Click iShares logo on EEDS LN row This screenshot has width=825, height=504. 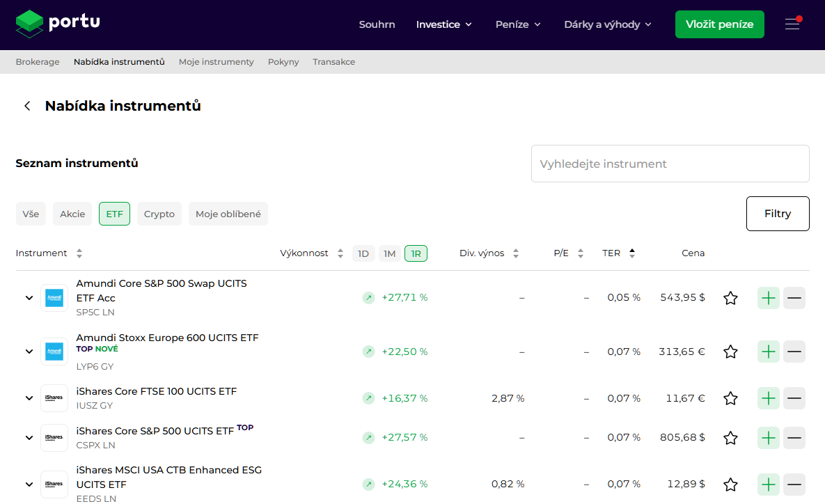(x=54, y=484)
